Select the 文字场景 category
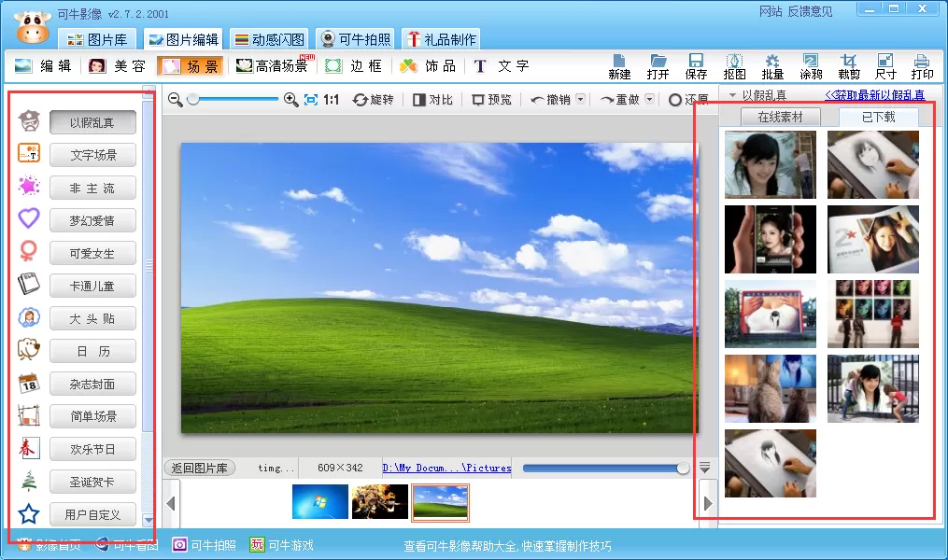 [92, 155]
